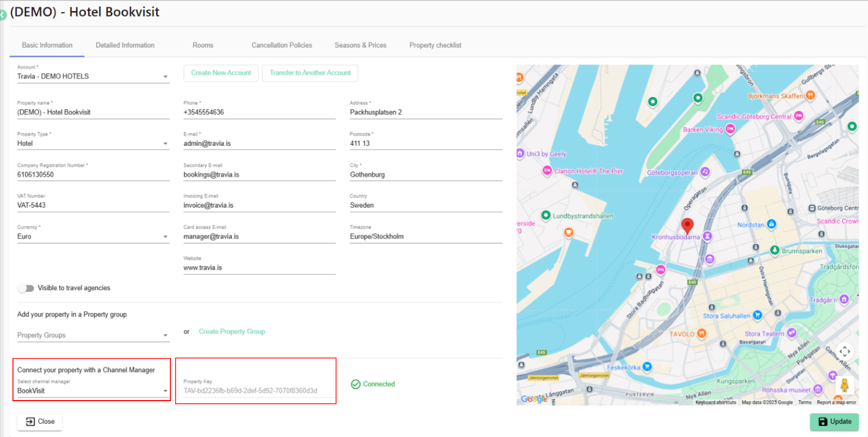Click the Create Property Group link
The width and height of the screenshot is (868, 437).
232,332
